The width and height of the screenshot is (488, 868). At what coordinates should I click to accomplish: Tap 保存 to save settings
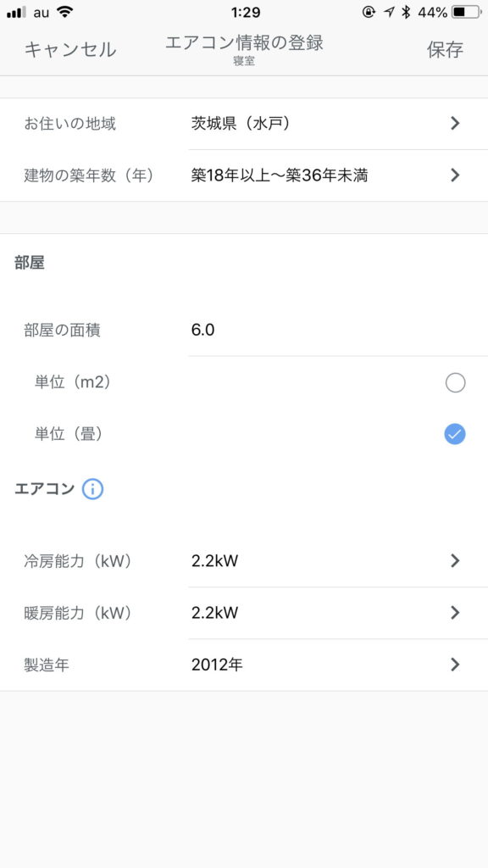point(445,50)
